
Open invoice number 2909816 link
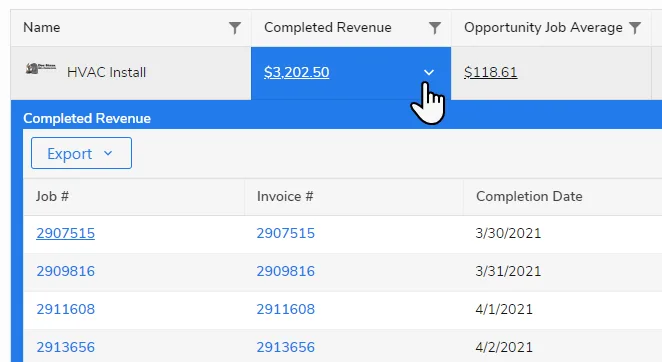[286, 271]
